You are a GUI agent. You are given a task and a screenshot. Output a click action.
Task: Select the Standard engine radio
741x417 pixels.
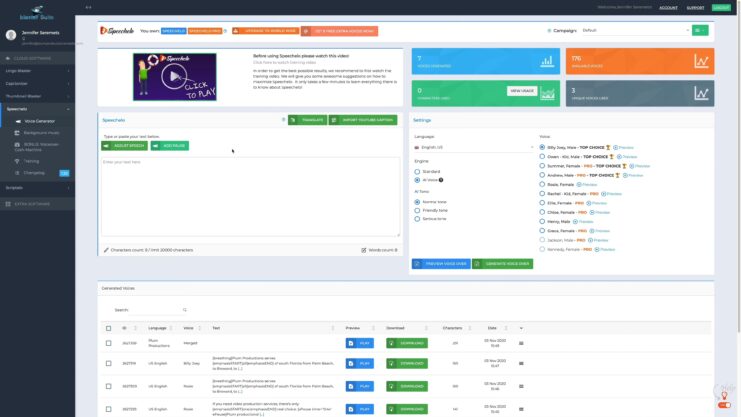[x=417, y=172]
